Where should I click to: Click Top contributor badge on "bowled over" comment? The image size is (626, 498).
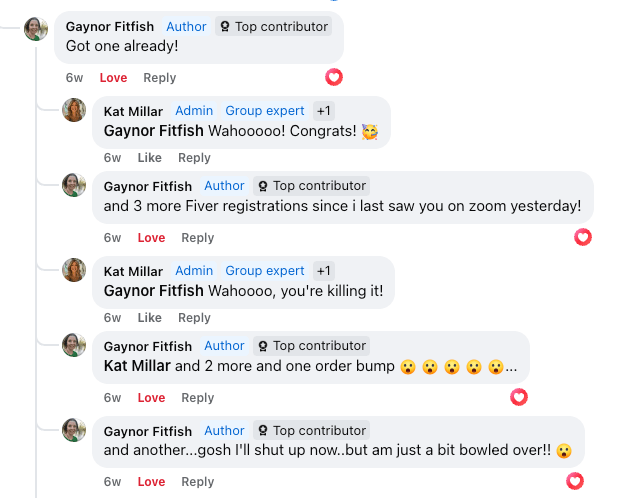[x=311, y=430]
